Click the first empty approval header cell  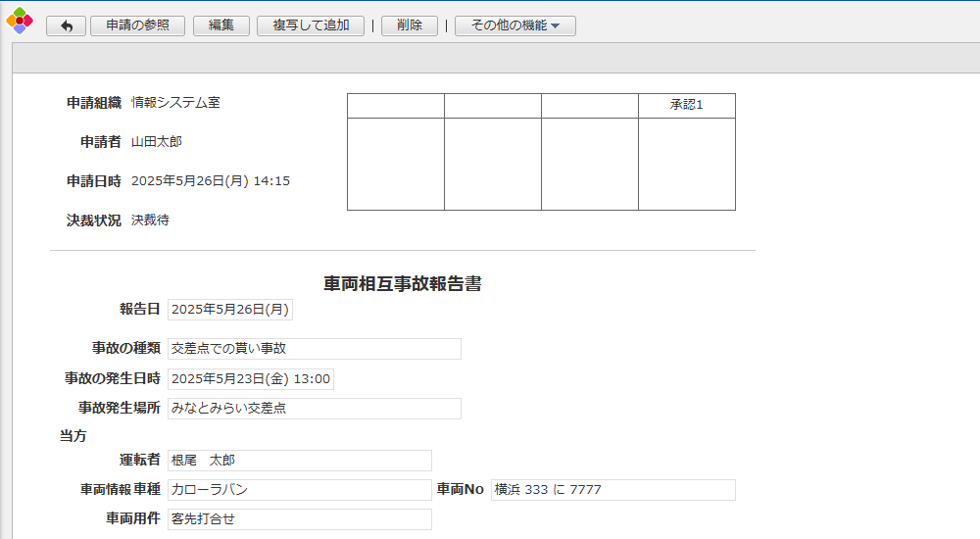tap(396, 106)
